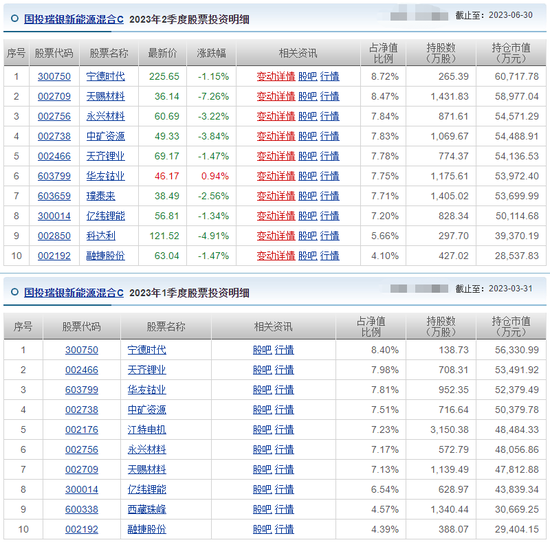
Task: Open fund title link in Q2 2023 section
Action: (x=74, y=19)
